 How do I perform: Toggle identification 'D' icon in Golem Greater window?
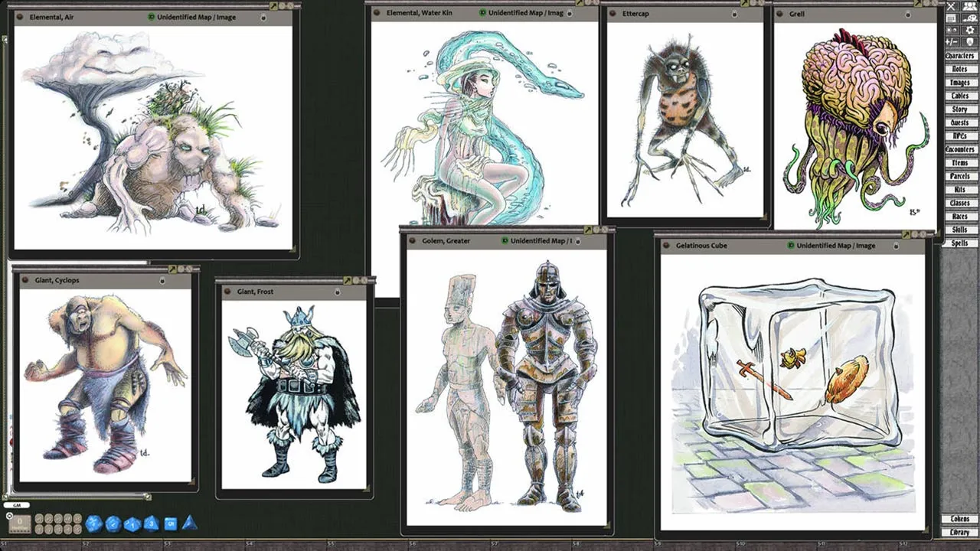pyautogui.click(x=505, y=241)
